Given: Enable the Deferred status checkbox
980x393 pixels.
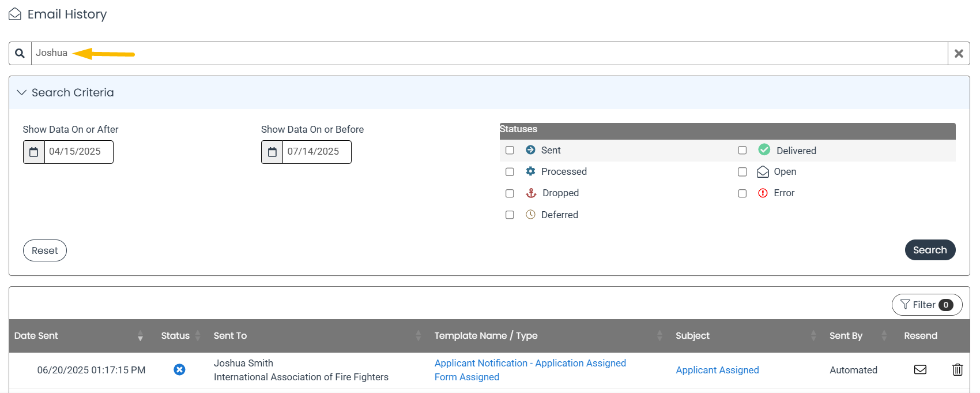Looking at the screenshot, I should pos(510,215).
